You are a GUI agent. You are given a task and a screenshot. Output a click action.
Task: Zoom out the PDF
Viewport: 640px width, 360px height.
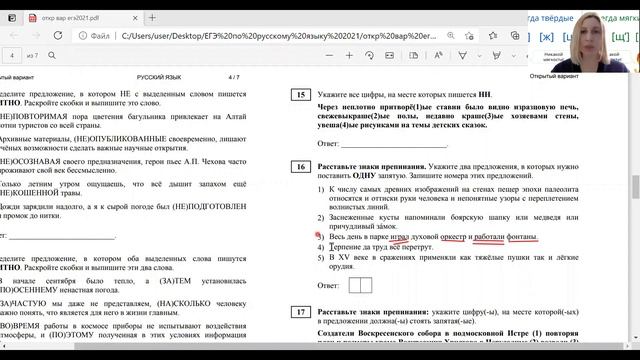[329, 55]
